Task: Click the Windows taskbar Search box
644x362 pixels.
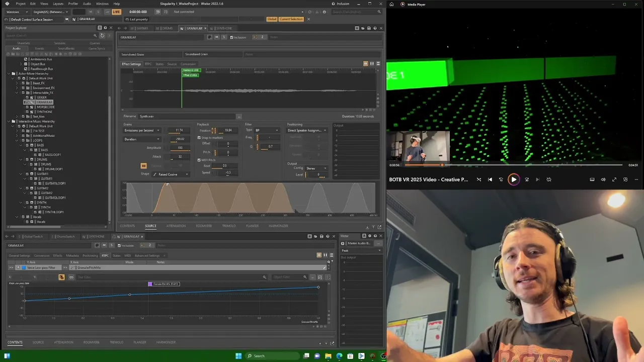Action: coord(272,356)
